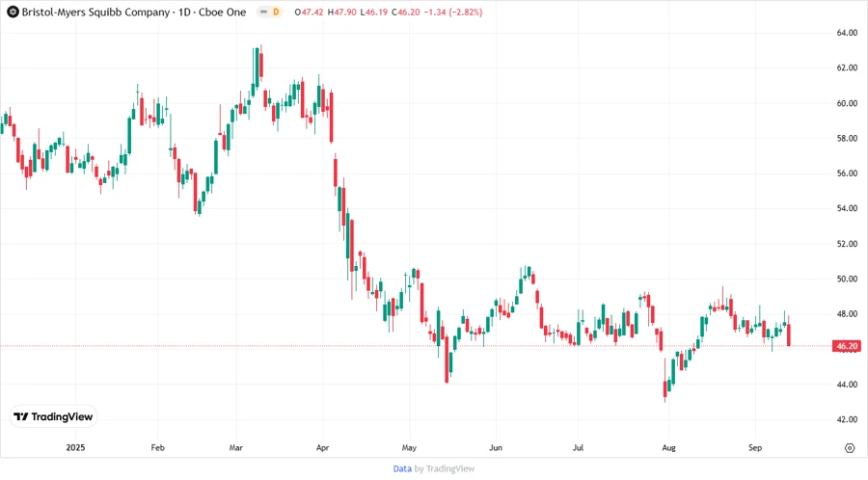Click the 60.00 price axis label
Viewport: 868px width, 480px height.
847,103
